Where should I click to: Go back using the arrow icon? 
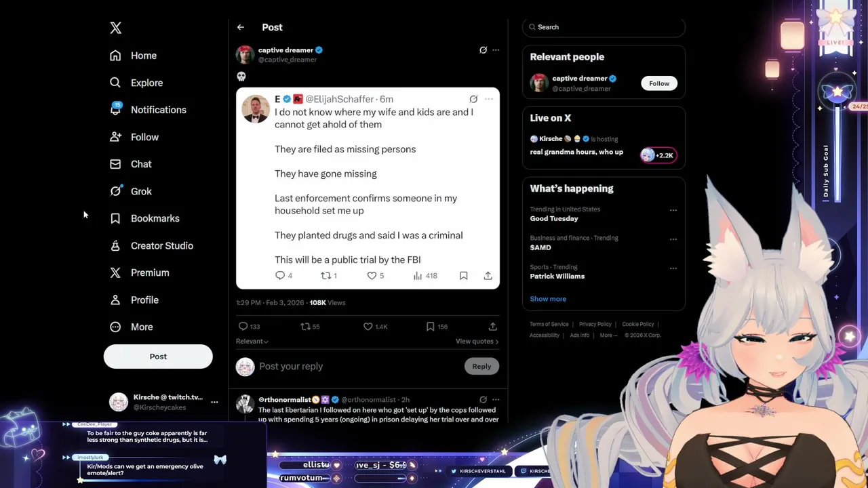[241, 27]
